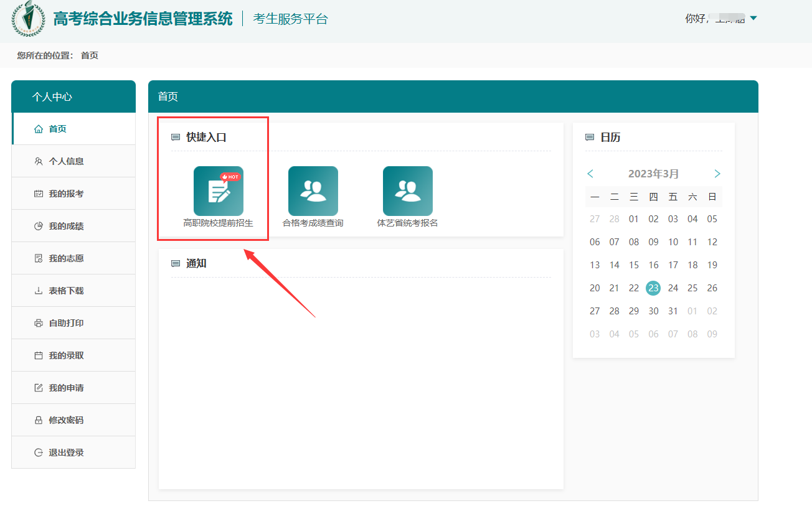812x511 pixels.
Task: Click the icon beside 我的报考
Action: point(39,194)
